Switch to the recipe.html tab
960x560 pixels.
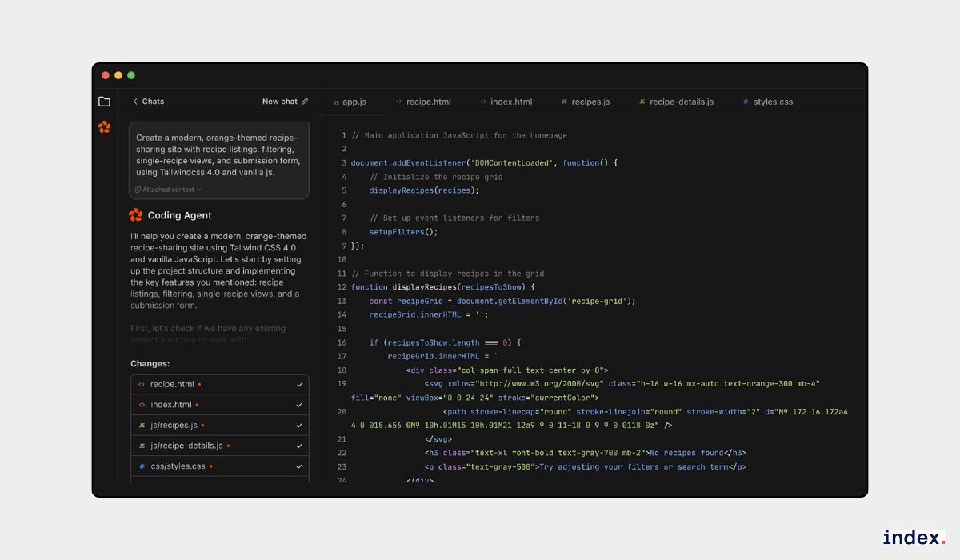428,102
